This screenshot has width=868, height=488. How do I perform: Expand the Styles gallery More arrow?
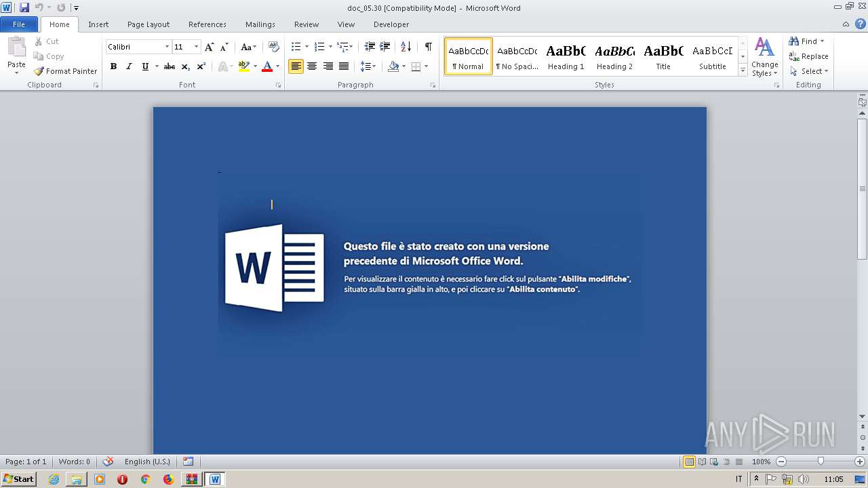coord(743,70)
